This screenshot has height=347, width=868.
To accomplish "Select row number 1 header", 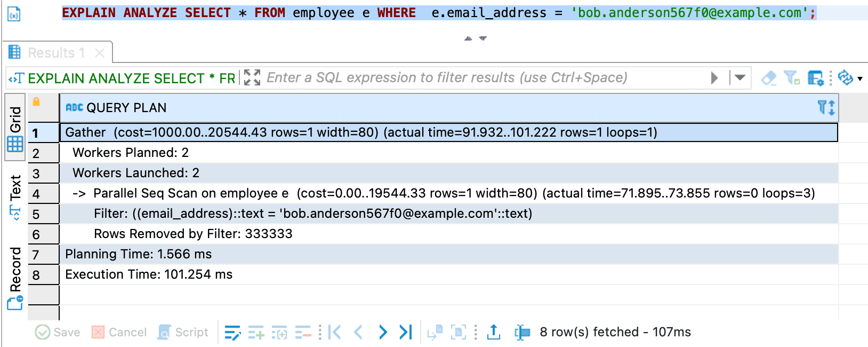I will (43, 133).
